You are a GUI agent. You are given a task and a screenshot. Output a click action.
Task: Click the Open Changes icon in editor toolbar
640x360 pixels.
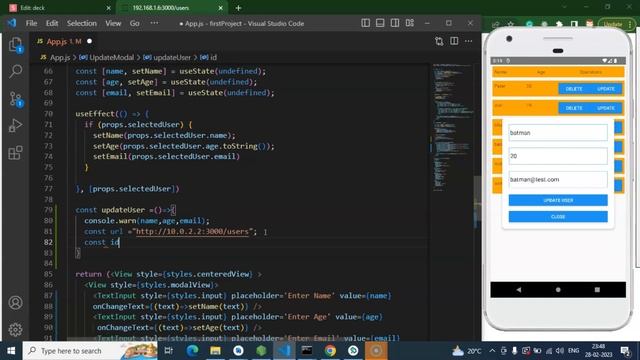point(439,41)
